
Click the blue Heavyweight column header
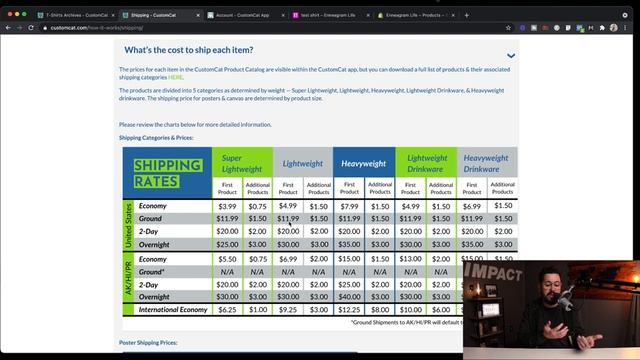(364, 163)
